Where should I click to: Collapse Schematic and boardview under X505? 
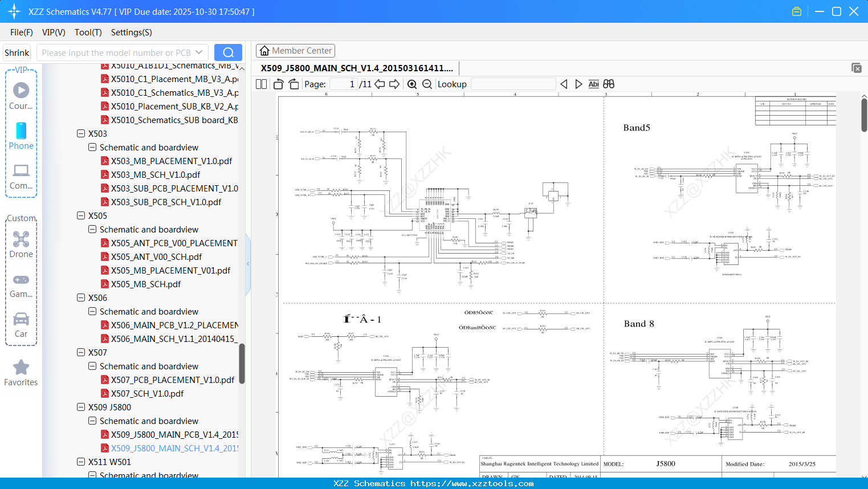tap(92, 230)
